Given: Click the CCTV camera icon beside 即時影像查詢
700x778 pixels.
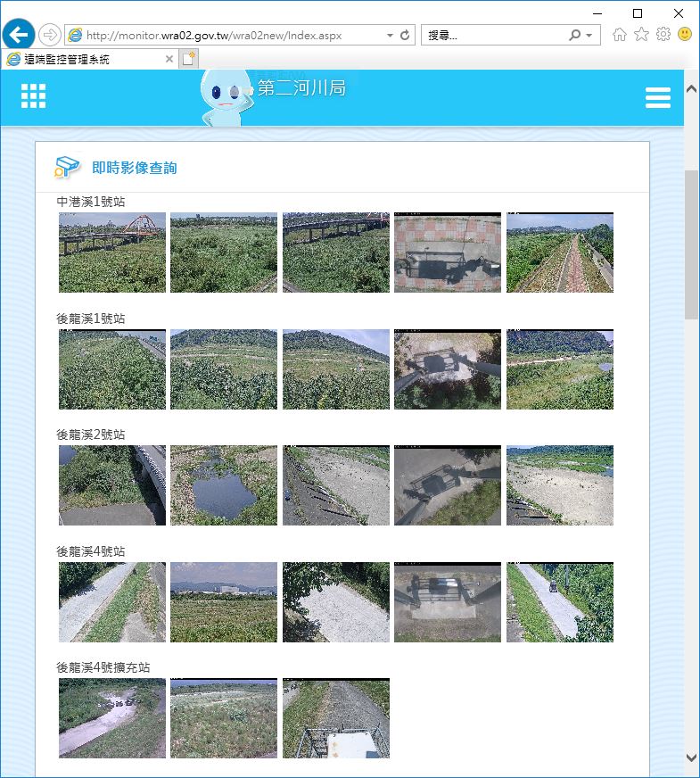Looking at the screenshot, I should coord(67,167).
